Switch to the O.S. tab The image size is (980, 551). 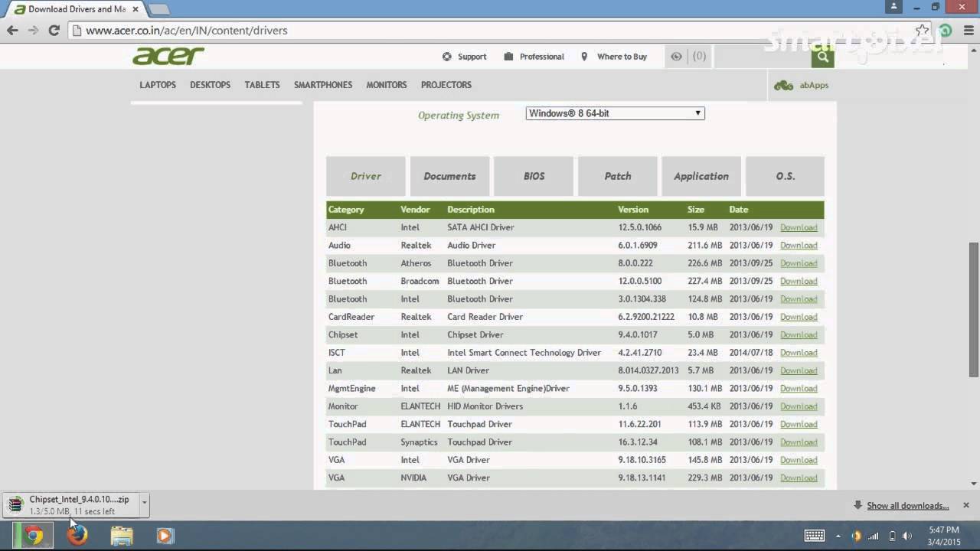pos(786,176)
